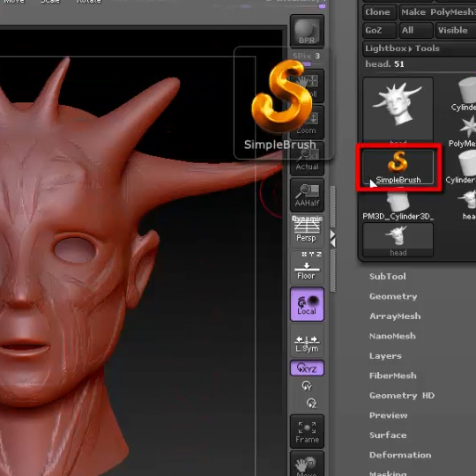Select the Zoom canvas icon
The width and height of the screenshot is (476, 476).
tap(307, 122)
